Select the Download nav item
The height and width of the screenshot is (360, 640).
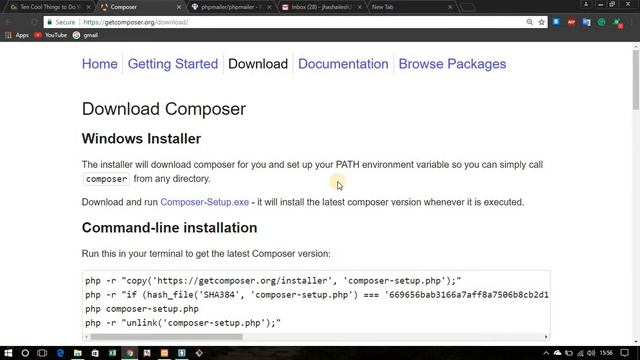[258, 64]
